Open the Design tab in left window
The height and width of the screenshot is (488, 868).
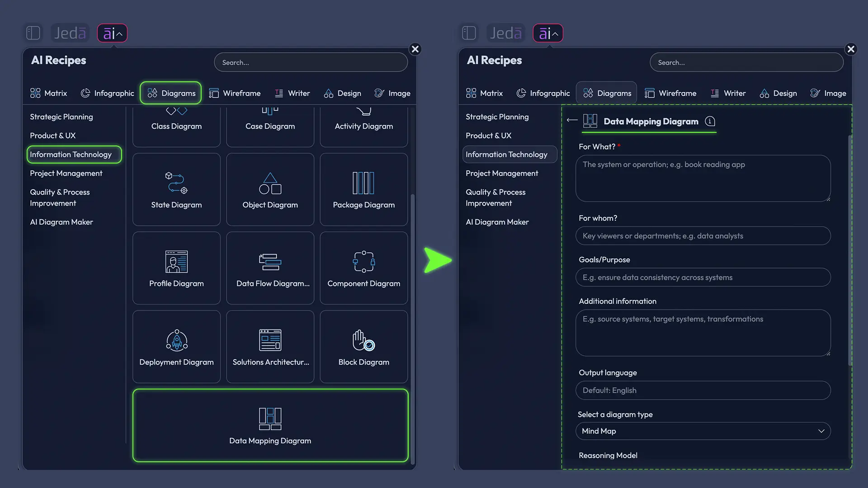pyautogui.click(x=343, y=93)
